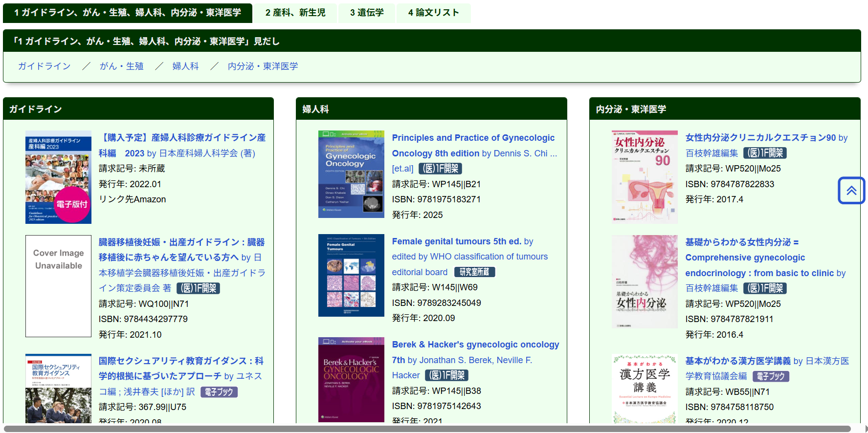Viewport: 868px width, 433px height.
Task: Click ISBN 9784787821911
Action: pos(742,319)
